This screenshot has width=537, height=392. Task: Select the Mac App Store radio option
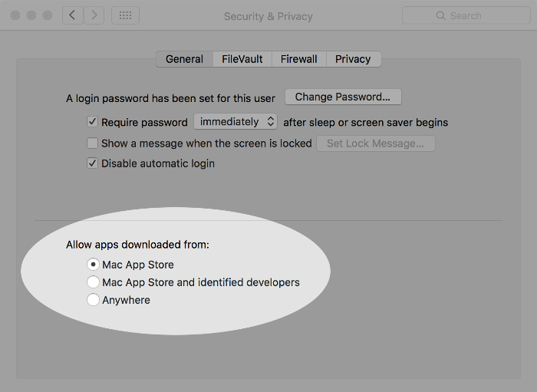point(93,265)
